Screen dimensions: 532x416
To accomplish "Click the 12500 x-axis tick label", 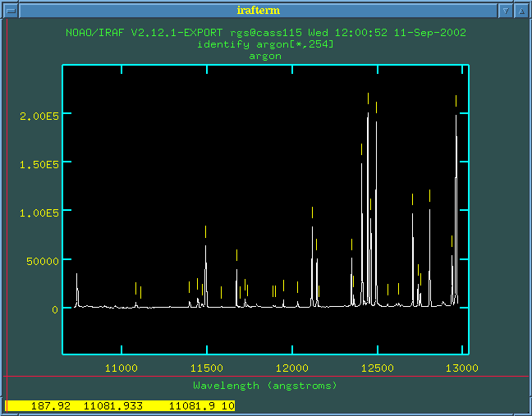I will point(377,366).
